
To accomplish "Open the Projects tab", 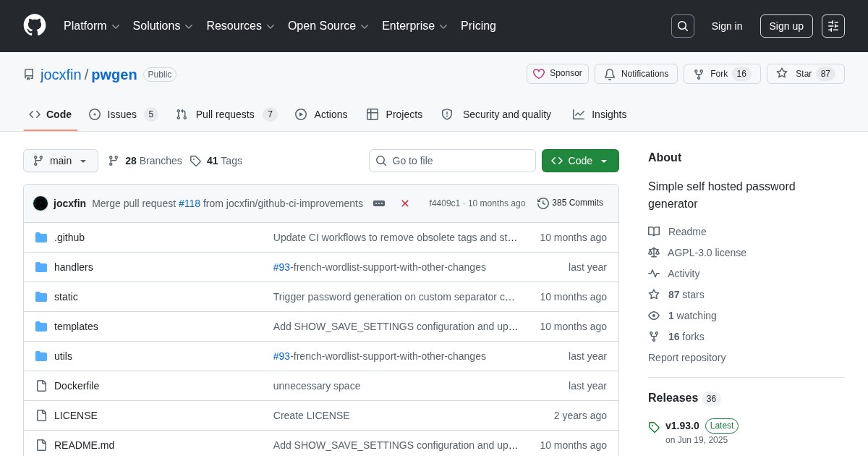I will pos(395,114).
